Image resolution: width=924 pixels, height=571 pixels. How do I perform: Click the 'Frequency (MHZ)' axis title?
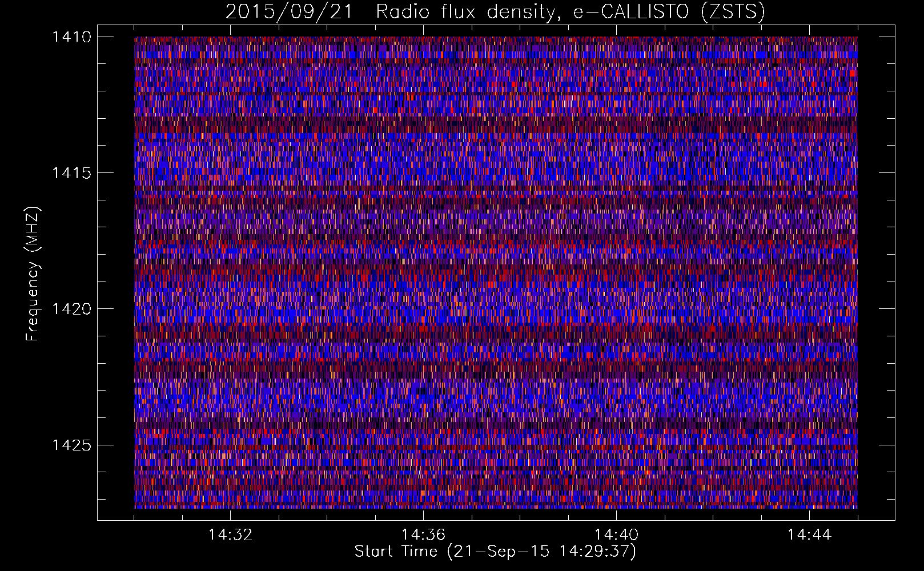33,274
